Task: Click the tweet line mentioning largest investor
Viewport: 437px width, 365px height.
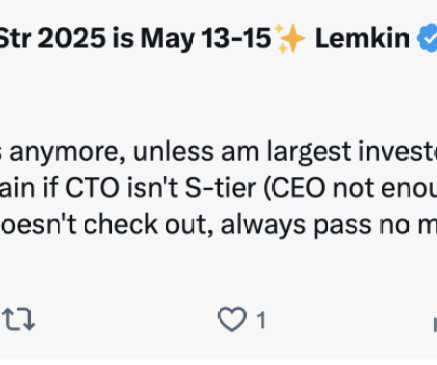Action: tap(218, 152)
